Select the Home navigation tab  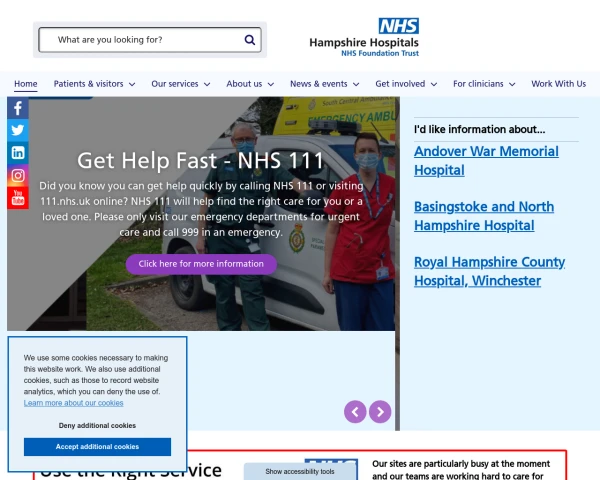coord(26,84)
